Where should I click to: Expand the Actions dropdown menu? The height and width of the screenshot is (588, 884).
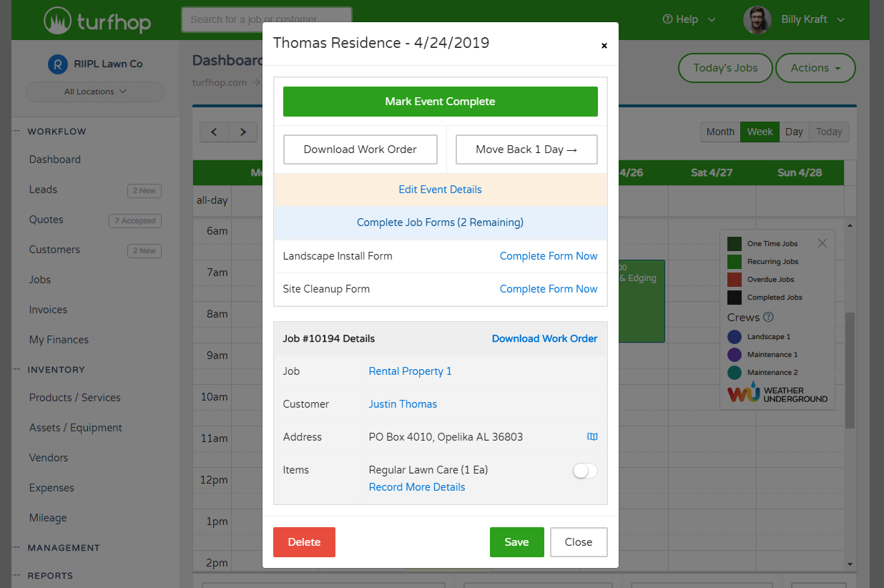(x=815, y=68)
